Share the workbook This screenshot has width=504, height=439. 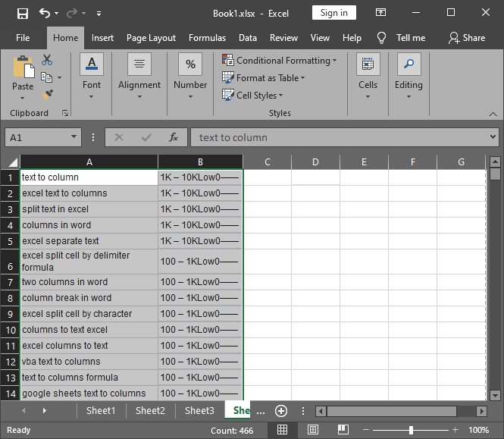[x=467, y=38]
